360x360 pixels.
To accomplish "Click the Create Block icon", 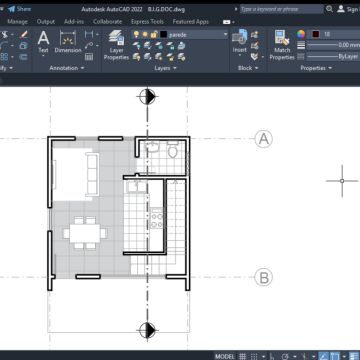I will [255, 34].
